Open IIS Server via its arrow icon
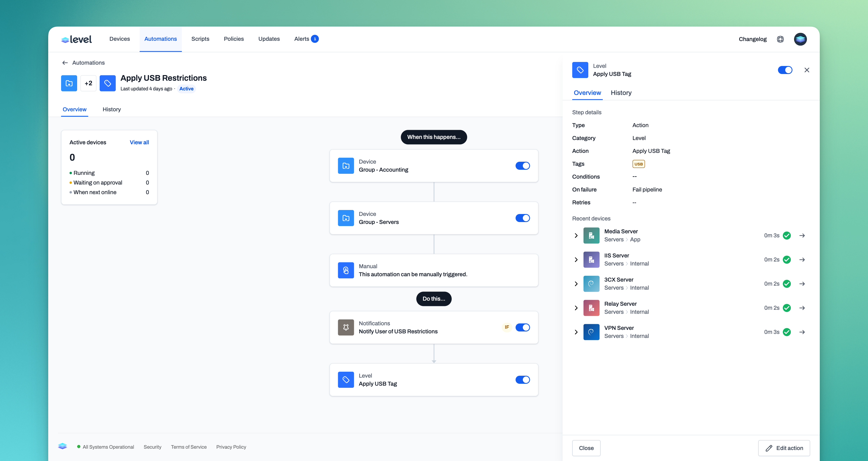The image size is (868, 461). (802, 259)
